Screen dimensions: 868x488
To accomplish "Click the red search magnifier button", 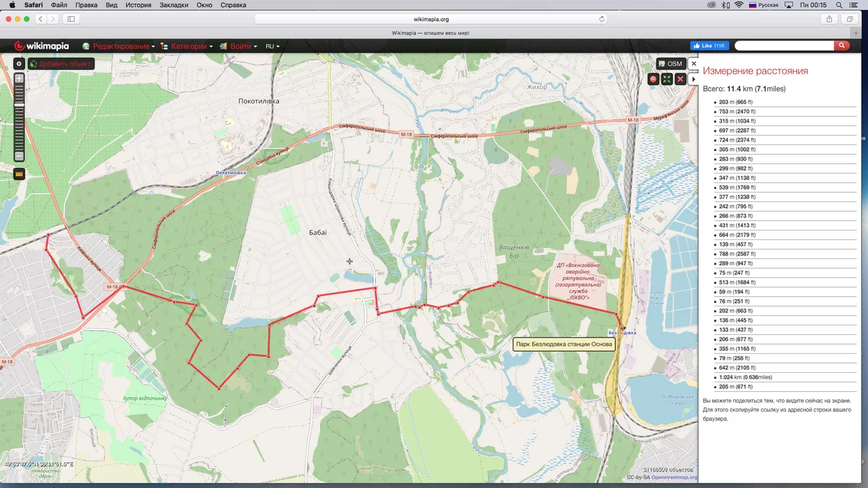I will click(x=842, y=45).
